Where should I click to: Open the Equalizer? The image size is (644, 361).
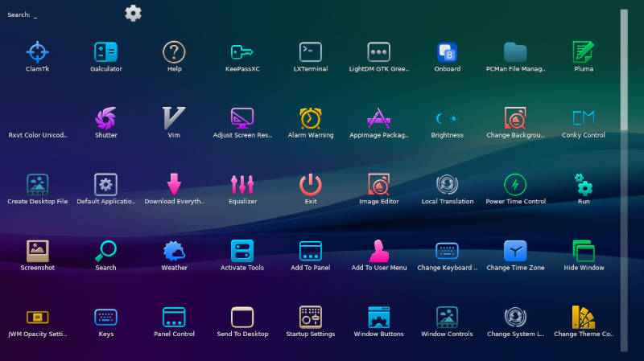click(x=242, y=185)
